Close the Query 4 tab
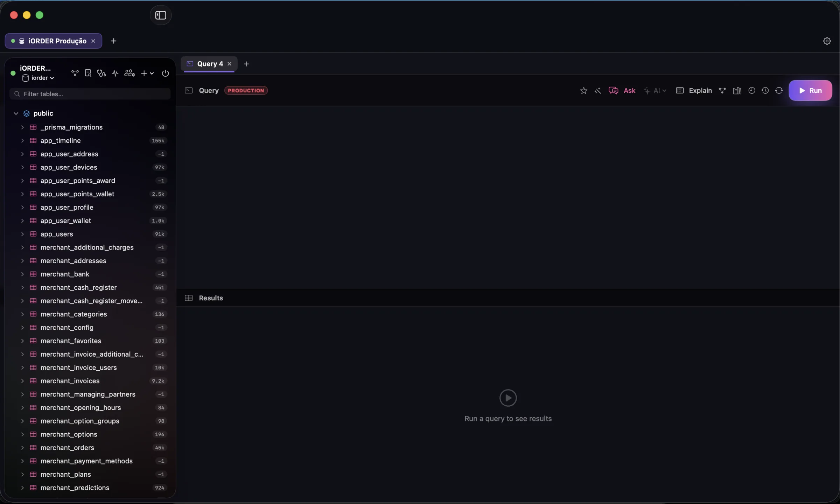Screen dimensions: 840x504 (230, 64)
